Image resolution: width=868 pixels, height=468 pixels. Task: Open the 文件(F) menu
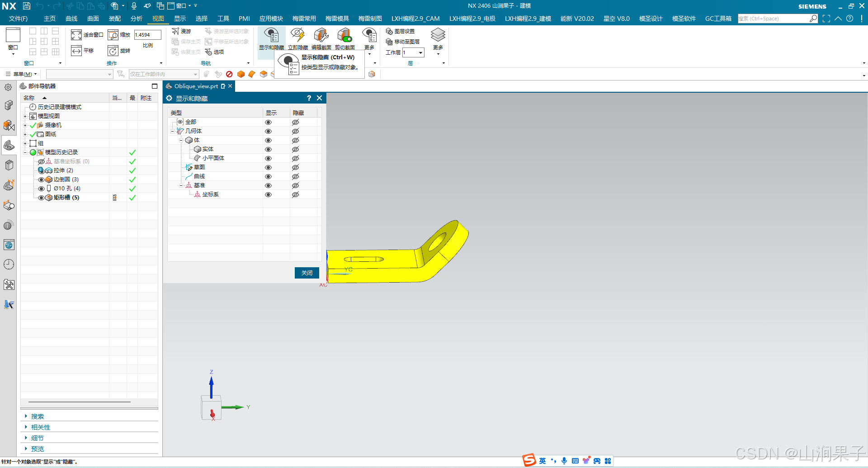pyautogui.click(x=18, y=19)
